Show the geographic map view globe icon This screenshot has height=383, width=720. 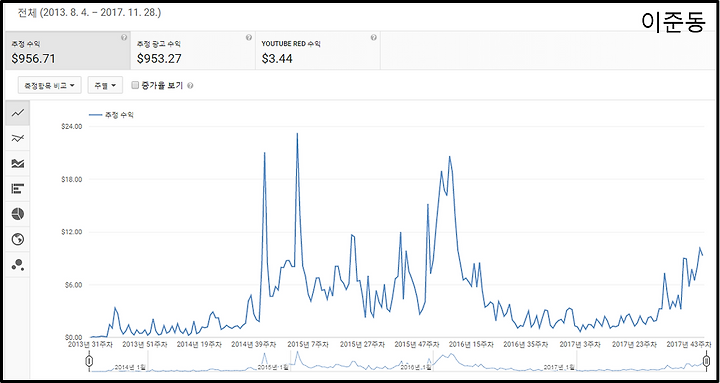click(x=17, y=239)
